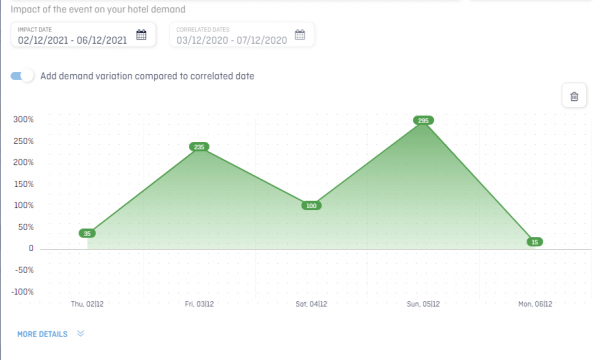This screenshot has height=360, width=600.
Task: Click the 250% y-axis label
Action: pos(23,141)
